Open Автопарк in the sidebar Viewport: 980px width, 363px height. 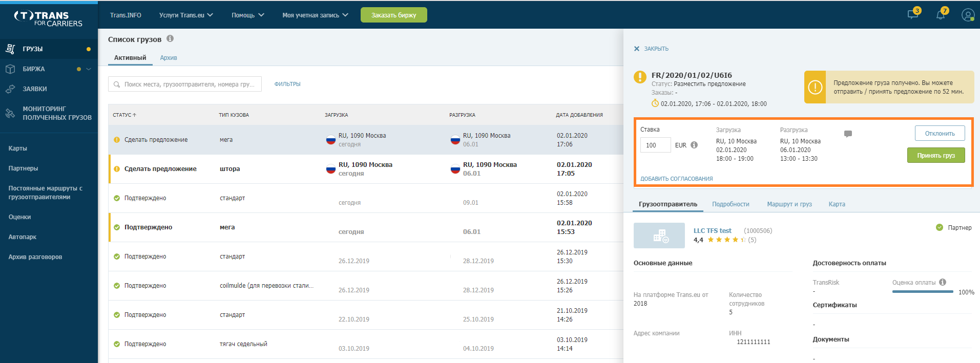pos(22,237)
